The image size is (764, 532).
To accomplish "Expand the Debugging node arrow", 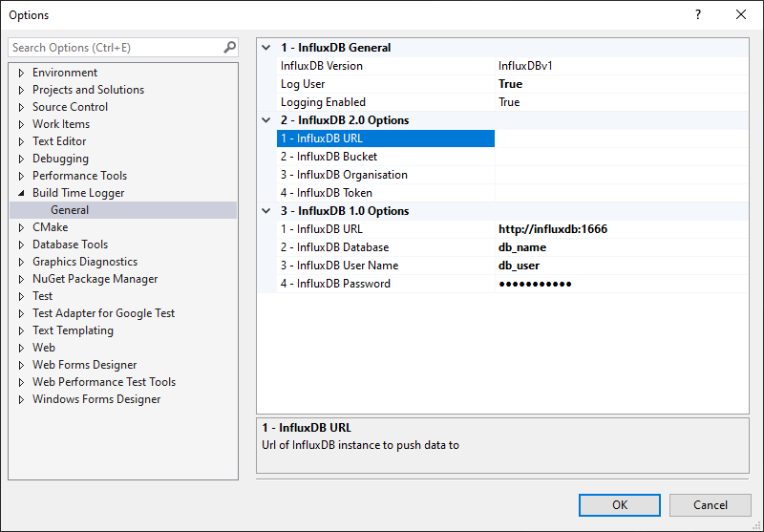I will (x=21, y=159).
